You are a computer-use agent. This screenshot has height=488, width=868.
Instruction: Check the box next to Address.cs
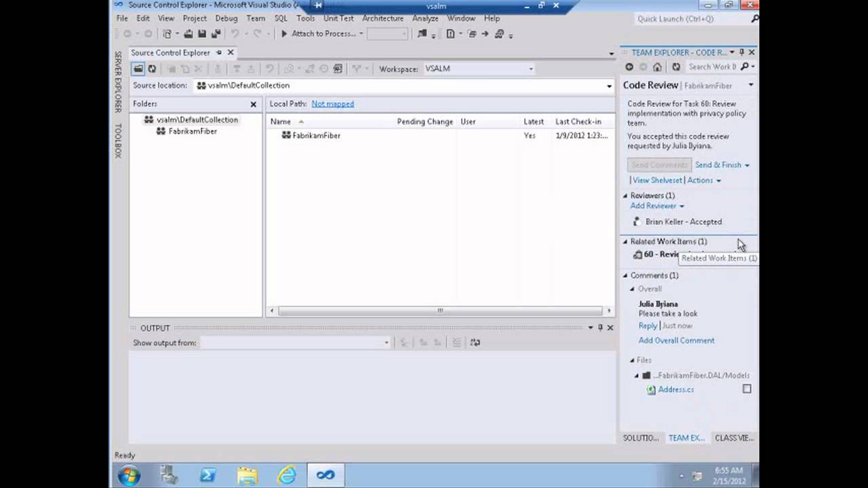point(747,389)
